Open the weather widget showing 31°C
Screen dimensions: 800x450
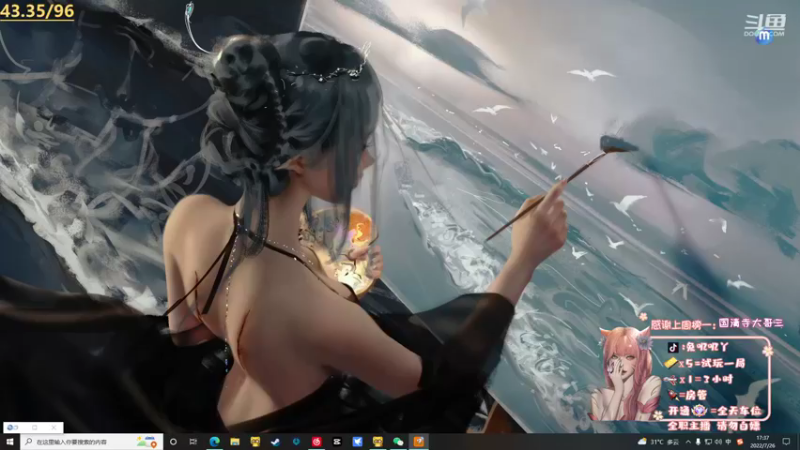click(658, 442)
